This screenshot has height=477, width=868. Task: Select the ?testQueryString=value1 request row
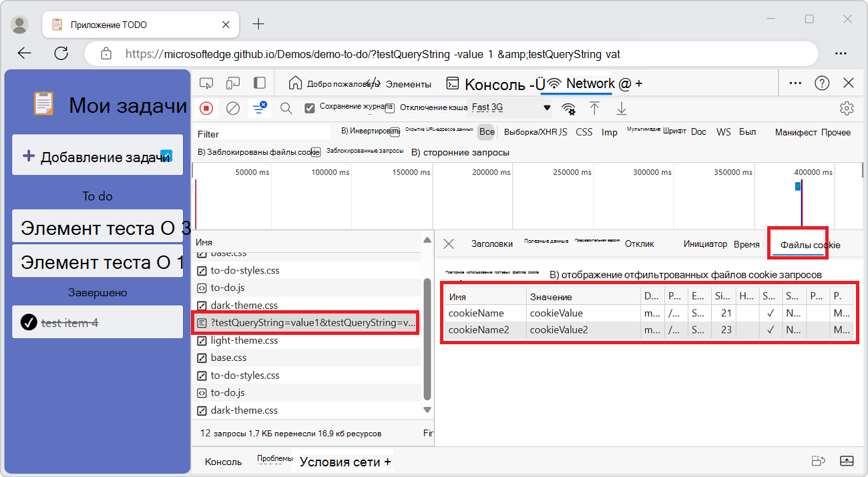point(307,323)
